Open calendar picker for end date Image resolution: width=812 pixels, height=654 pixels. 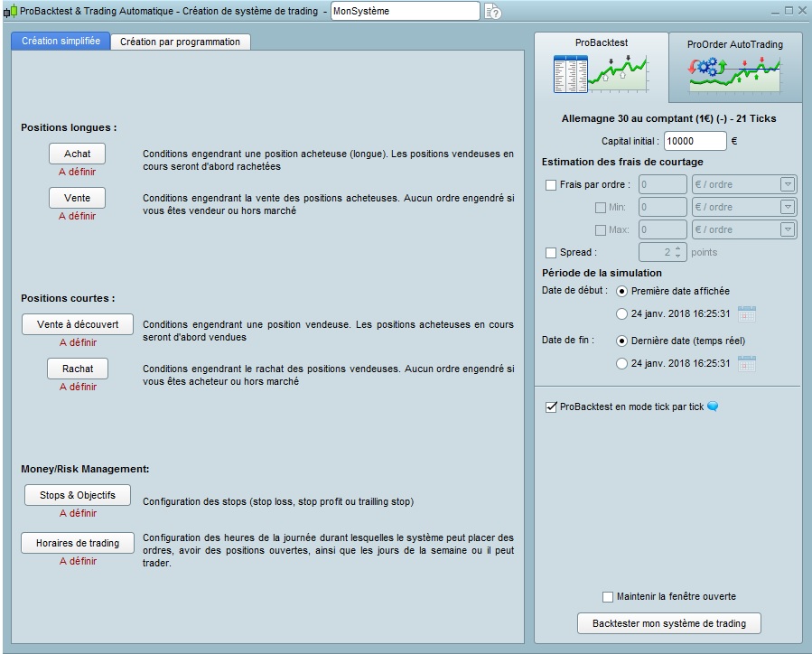(x=747, y=363)
